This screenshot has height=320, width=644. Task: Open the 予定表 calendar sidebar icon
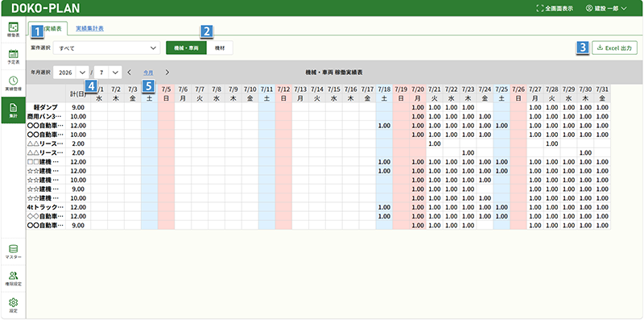(x=13, y=56)
